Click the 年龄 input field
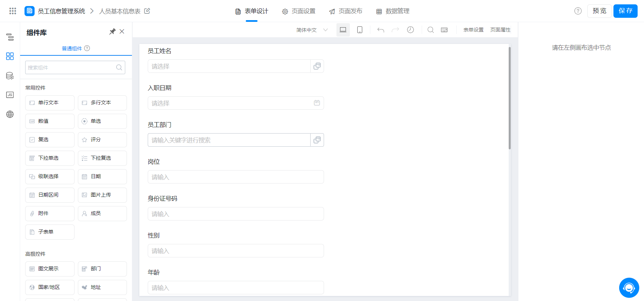 pyautogui.click(x=236, y=288)
